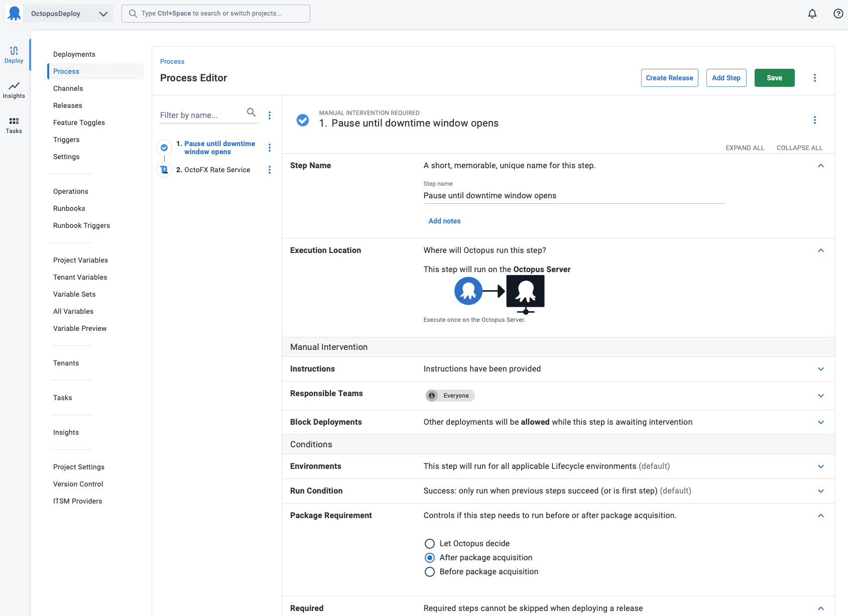Collapse the Package Requirement section
This screenshot has height=616, width=848.
click(x=821, y=516)
